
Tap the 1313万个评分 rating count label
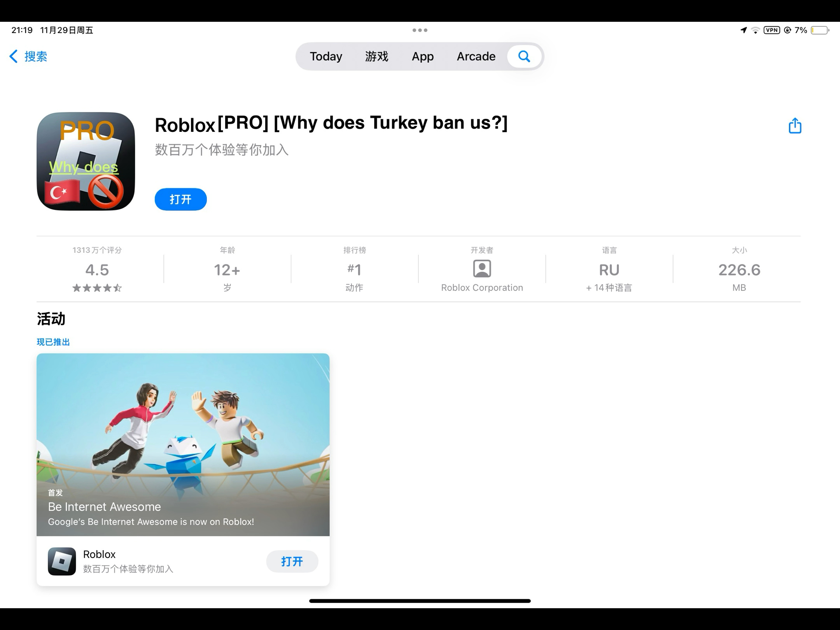point(97,250)
